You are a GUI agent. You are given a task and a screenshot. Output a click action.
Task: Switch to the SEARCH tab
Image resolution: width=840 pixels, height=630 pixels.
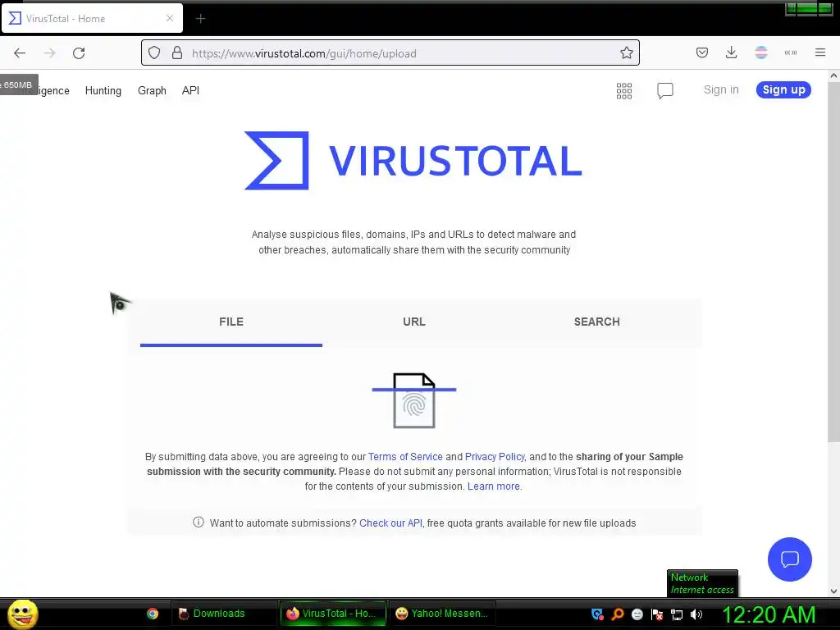pyautogui.click(x=597, y=322)
